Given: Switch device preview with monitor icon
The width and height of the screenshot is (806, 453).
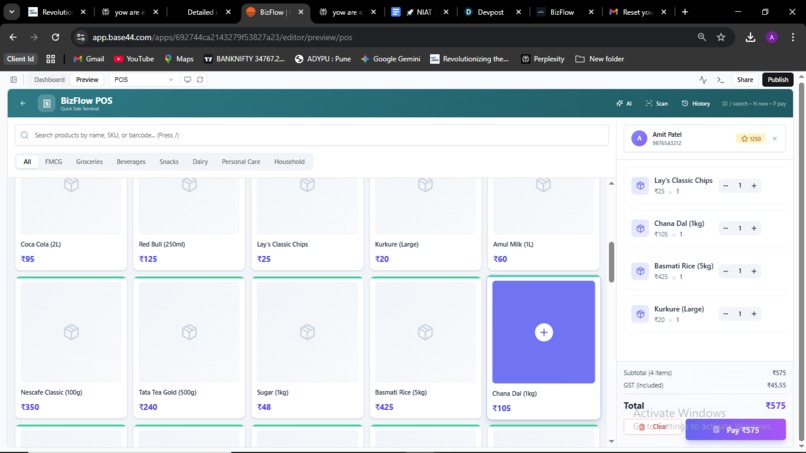Looking at the screenshot, I should pyautogui.click(x=188, y=80).
